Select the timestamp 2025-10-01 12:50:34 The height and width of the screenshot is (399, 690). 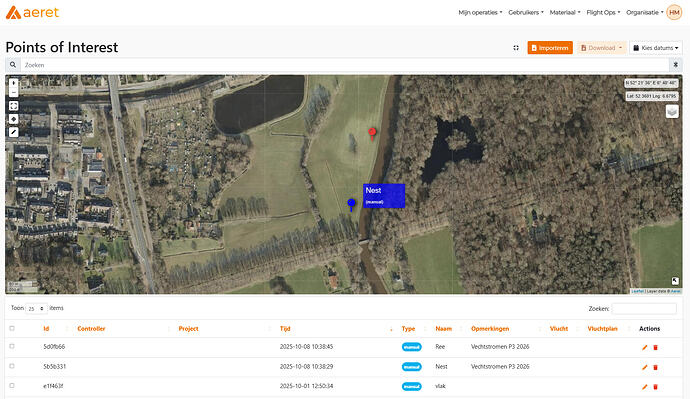[306, 386]
